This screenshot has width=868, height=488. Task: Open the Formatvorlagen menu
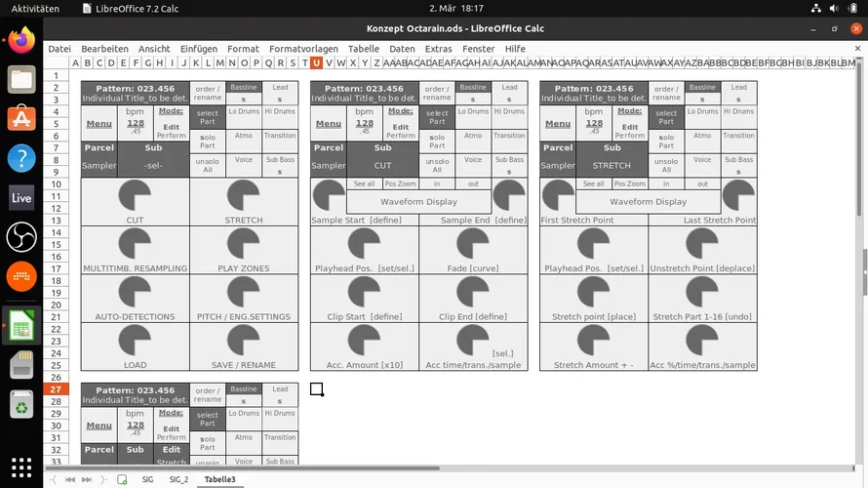303,49
